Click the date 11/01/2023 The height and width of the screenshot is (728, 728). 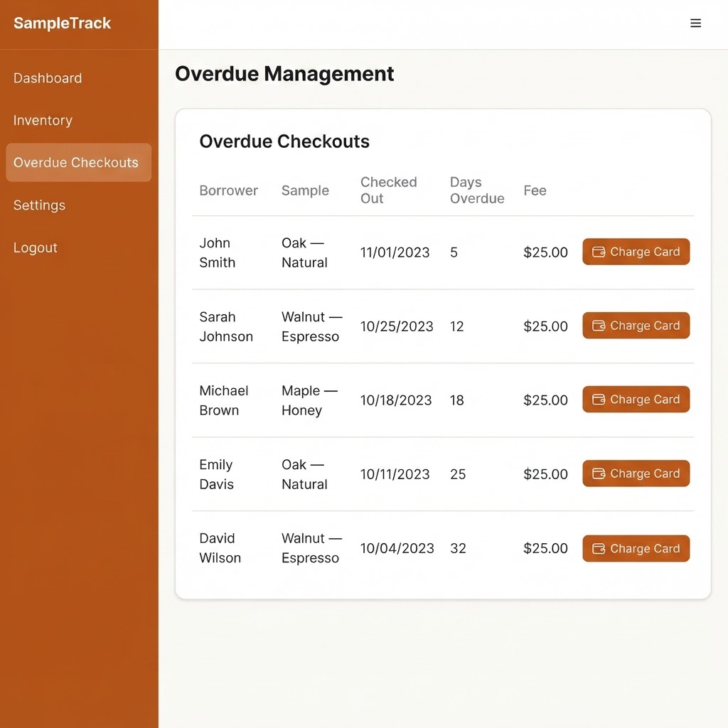coord(395,252)
